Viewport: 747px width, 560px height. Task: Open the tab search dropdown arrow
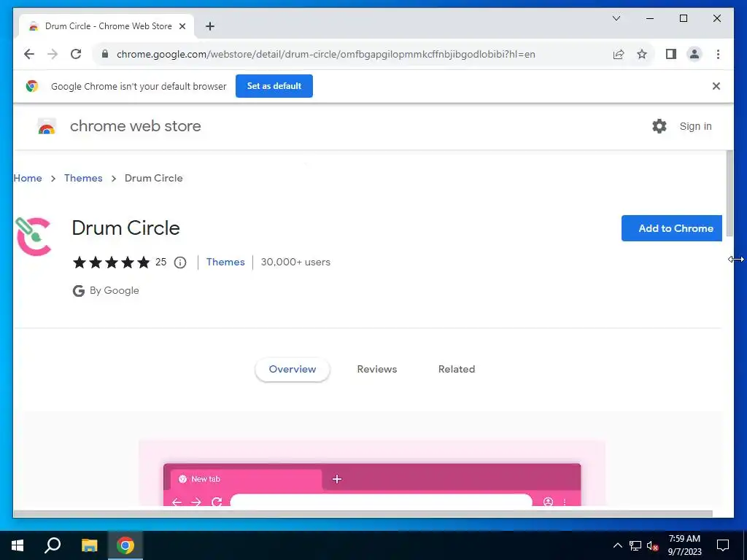pyautogui.click(x=616, y=18)
